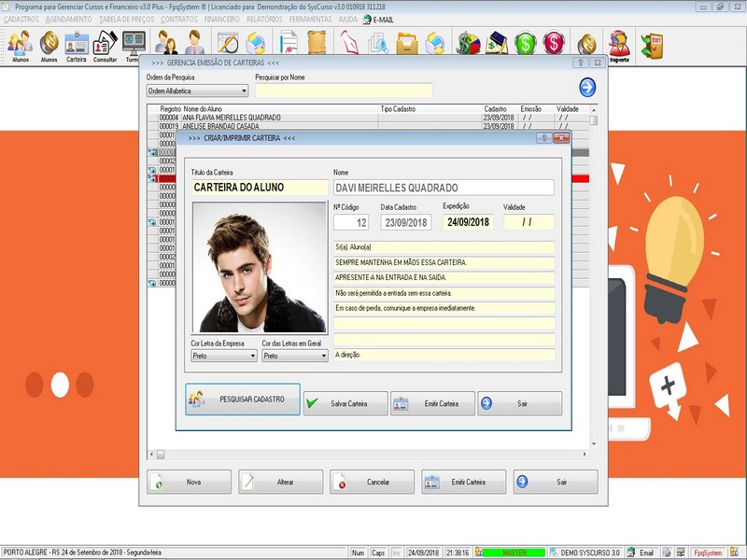Screen dimensions: 747x560
Task: Click the green dollar sign toolbar icon
Action: (x=525, y=43)
